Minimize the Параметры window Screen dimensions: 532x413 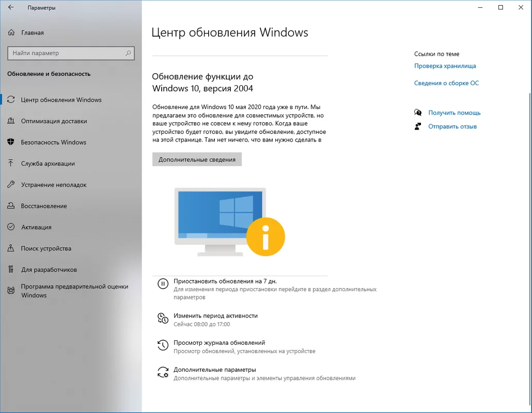(x=480, y=7)
